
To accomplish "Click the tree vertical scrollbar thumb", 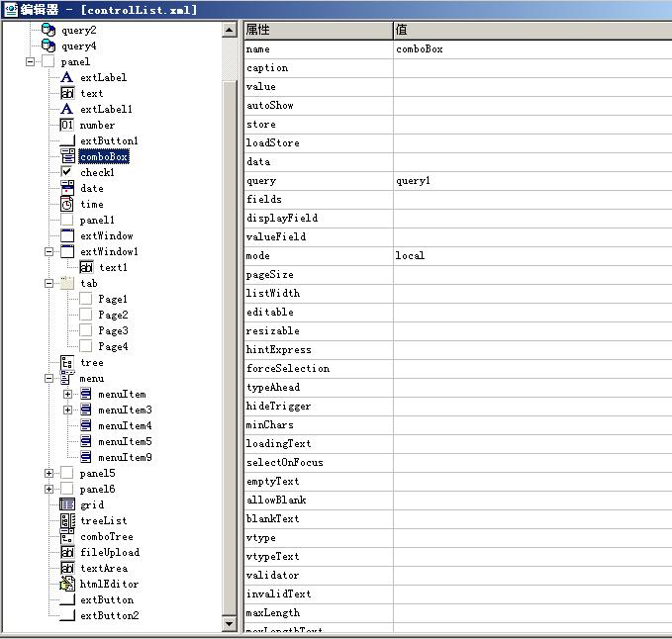I will pos(230,348).
